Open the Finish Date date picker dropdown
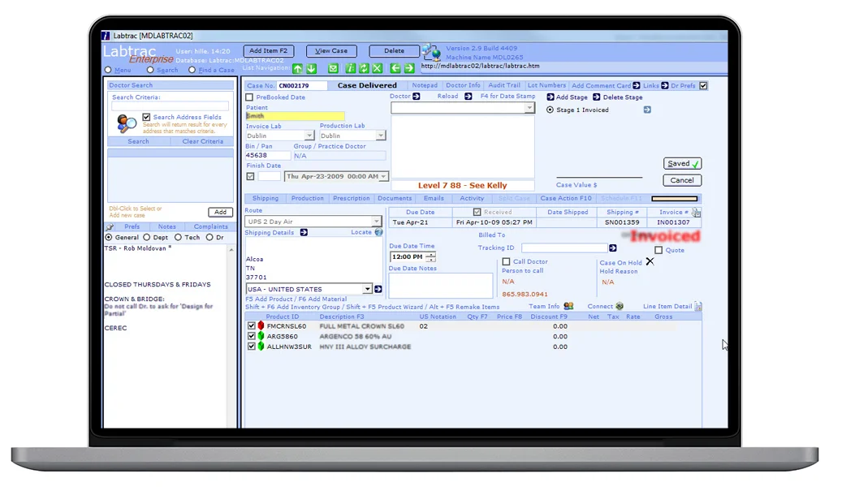This screenshot has height=504, width=842. pyautogui.click(x=383, y=176)
